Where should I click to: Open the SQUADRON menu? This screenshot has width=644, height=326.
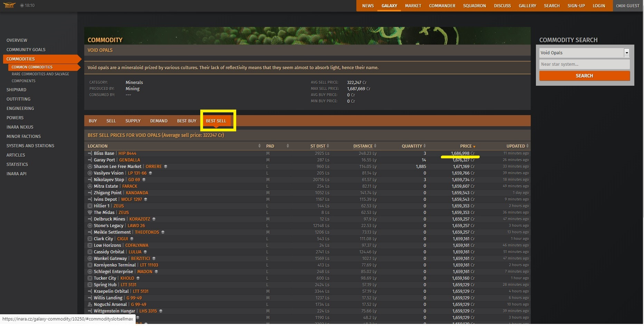click(x=474, y=6)
